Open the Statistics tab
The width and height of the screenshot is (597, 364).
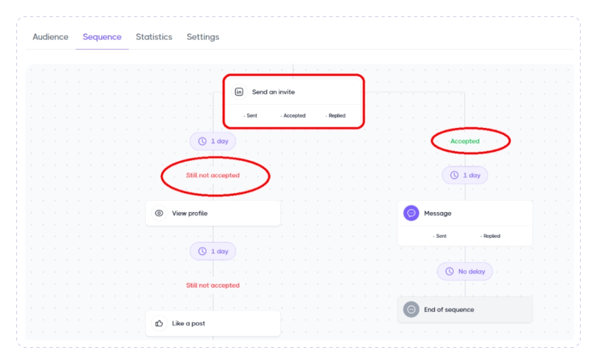tap(154, 37)
